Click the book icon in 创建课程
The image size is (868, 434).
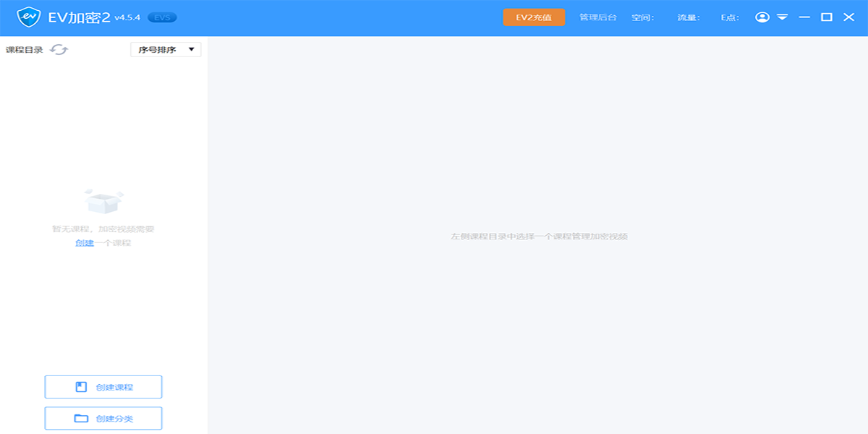click(x=81, y=387)
